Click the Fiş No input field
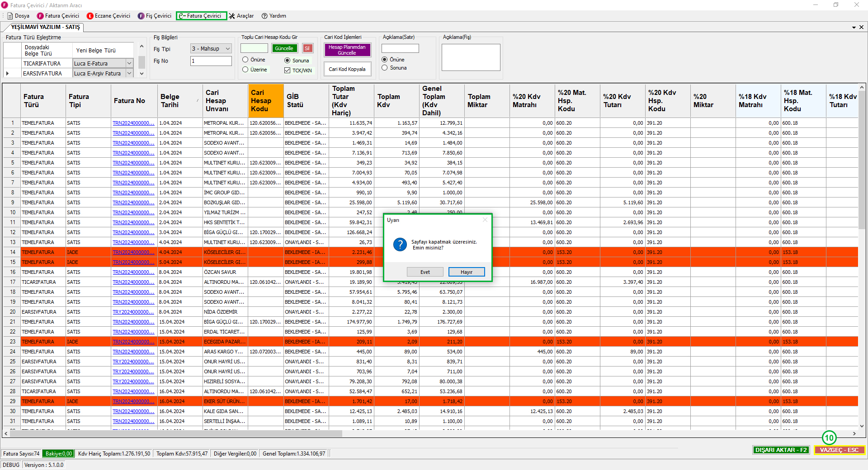The width and height of the screenshot is (868, 470). 211,61
